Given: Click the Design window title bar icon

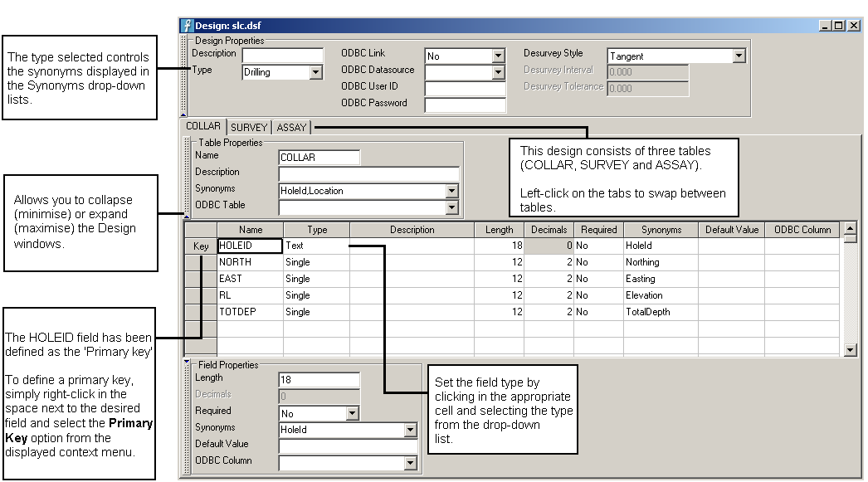Looking at the screenshot, I should (188, 26).
